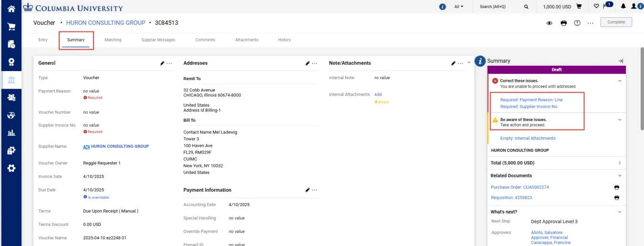Open the History tab
This screenshot has height=246, width=644.
[x=285, y=40]
